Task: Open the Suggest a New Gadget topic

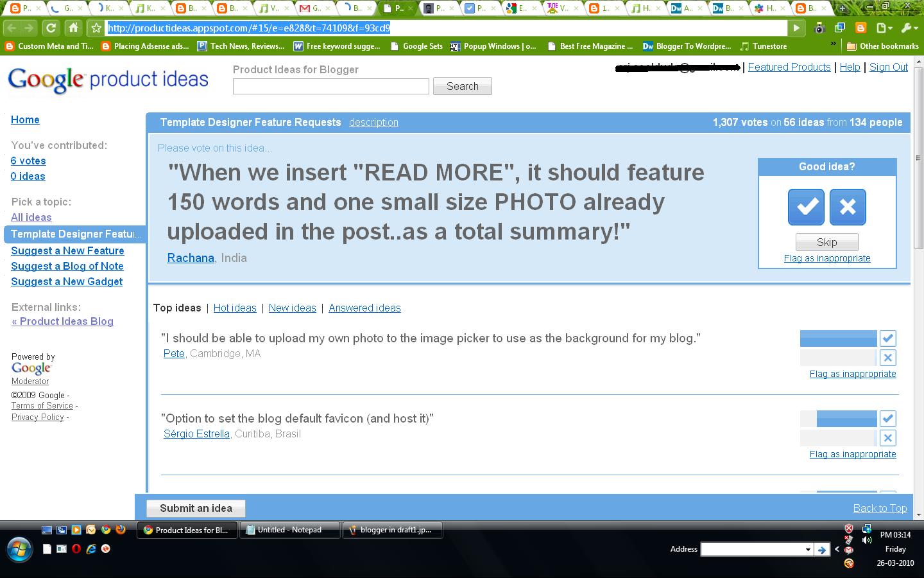Action: (67, 281)
